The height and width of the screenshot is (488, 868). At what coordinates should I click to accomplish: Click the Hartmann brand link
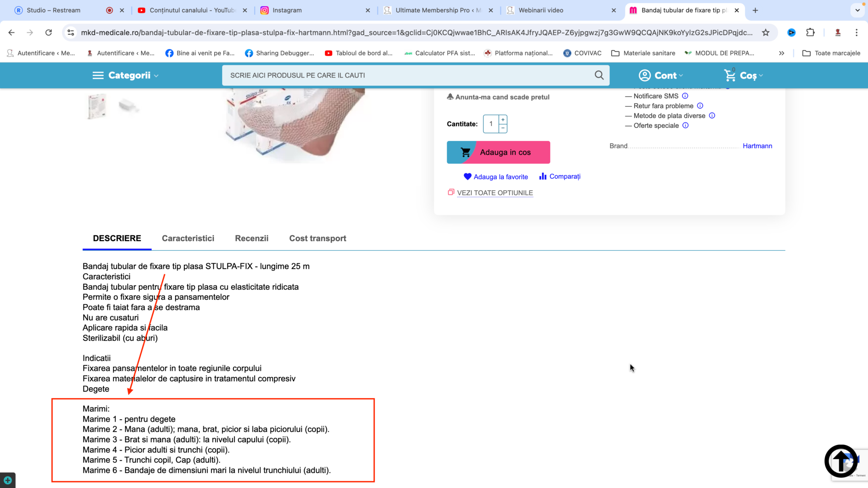tap(757, 146)
